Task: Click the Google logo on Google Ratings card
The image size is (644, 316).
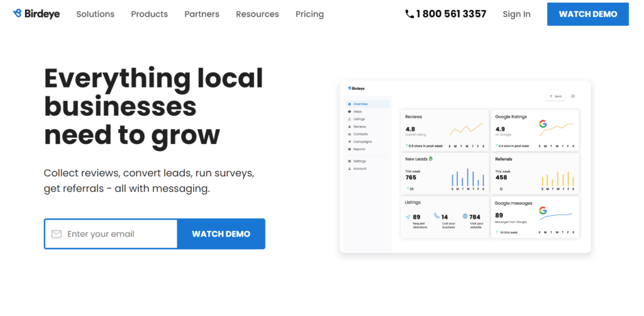Action: click(x=543, y=123)
